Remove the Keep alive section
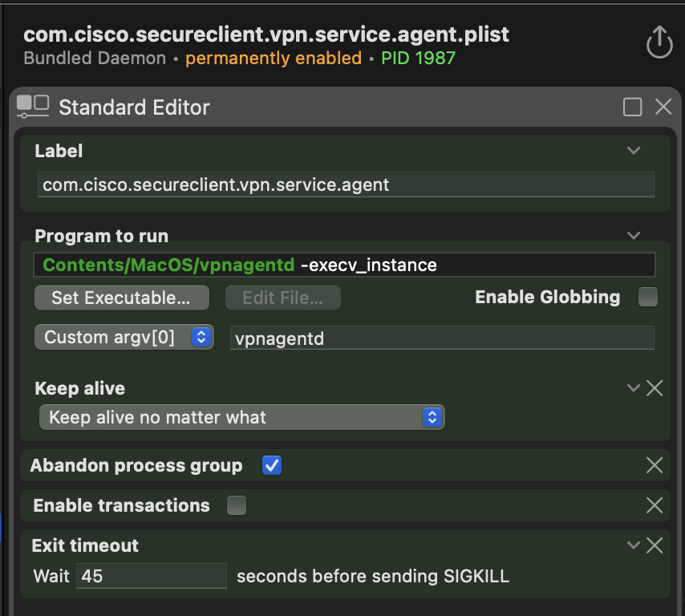The height and width of the screenshot is (616, 685). [655, 388]
